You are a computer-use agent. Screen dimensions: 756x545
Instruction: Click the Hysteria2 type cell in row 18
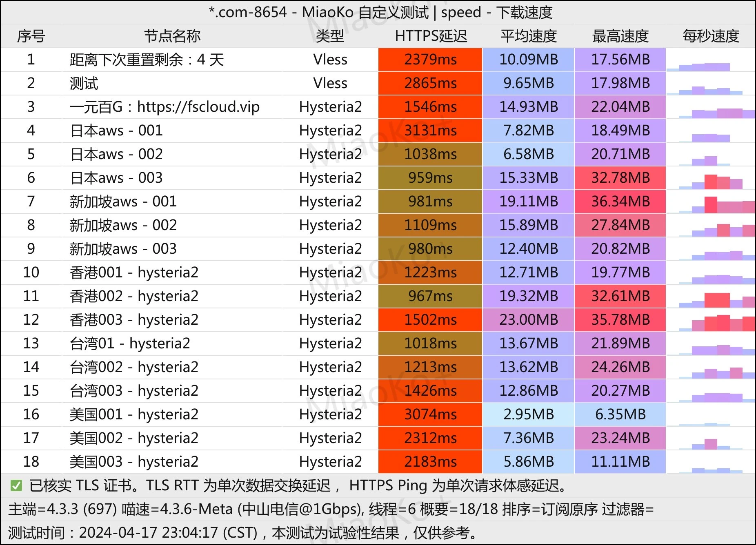click(330, 462)
